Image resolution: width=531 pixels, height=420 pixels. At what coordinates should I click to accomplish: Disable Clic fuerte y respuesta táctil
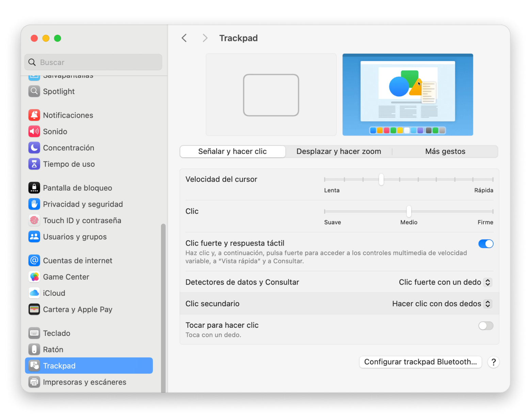485,244
